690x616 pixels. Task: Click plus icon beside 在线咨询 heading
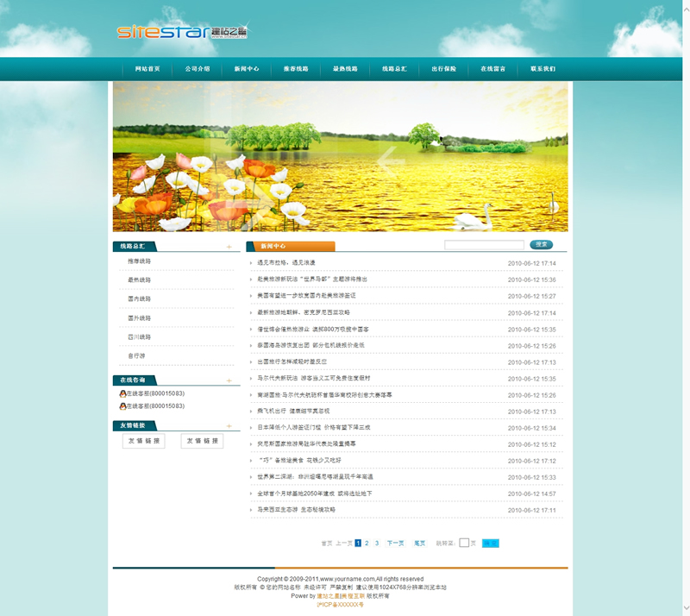[x=229, y=380]
